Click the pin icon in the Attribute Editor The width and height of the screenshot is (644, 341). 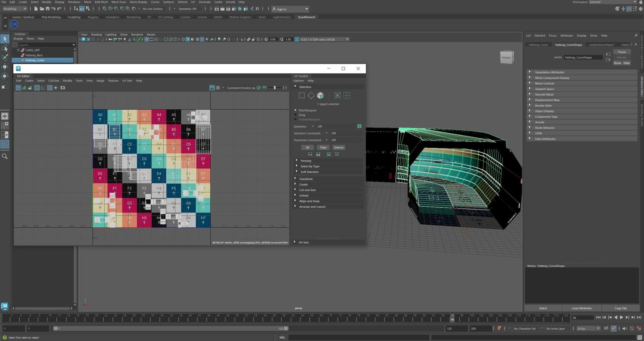point(636,35)
